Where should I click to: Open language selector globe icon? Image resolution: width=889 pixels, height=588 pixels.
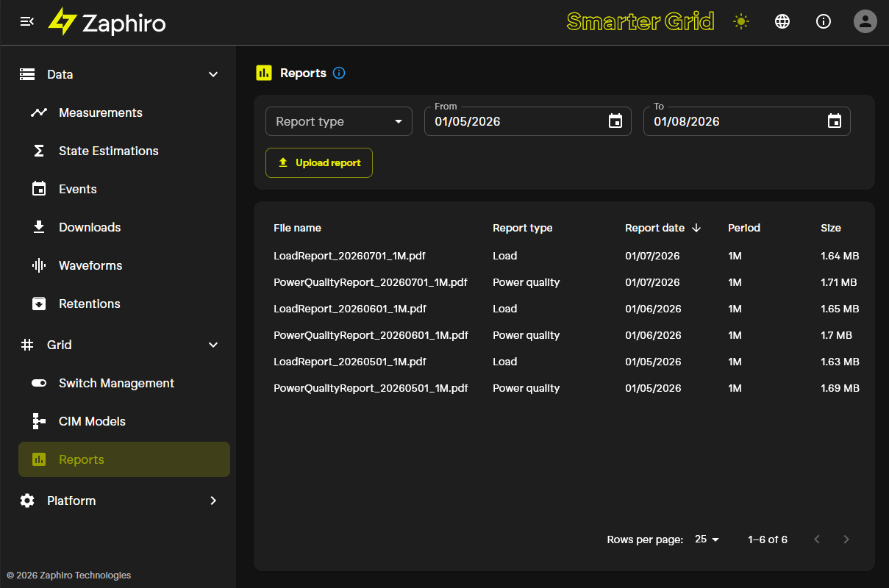[782, 21]
